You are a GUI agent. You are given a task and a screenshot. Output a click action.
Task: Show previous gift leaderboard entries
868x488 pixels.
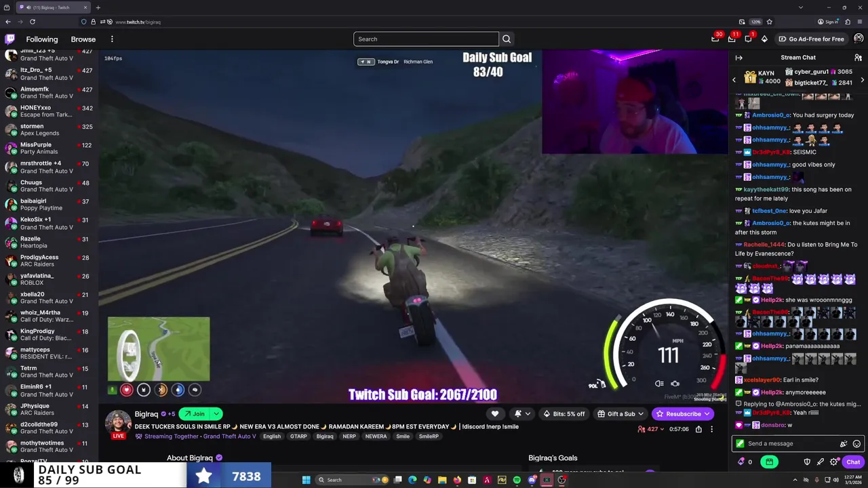[734, 80]
